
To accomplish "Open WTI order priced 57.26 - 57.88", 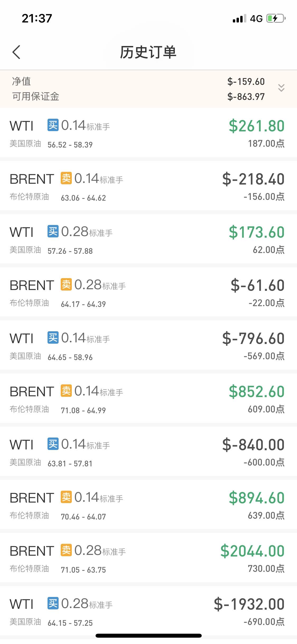I will click(148, 239).
